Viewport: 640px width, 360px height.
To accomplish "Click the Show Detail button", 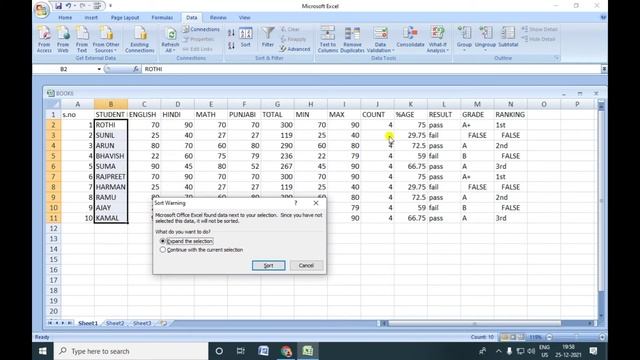I will pos(540,29).
